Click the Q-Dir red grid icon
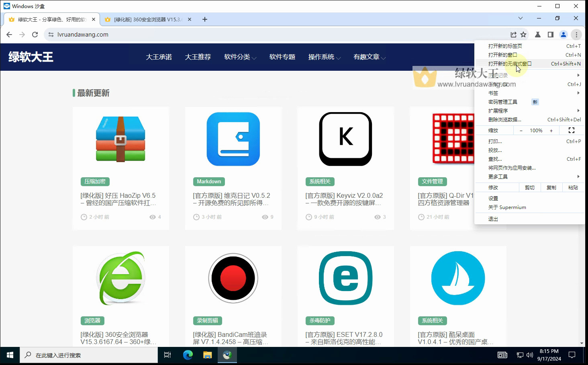The height and width of the screenshot is (365, 588). click(x=453, y=139)
